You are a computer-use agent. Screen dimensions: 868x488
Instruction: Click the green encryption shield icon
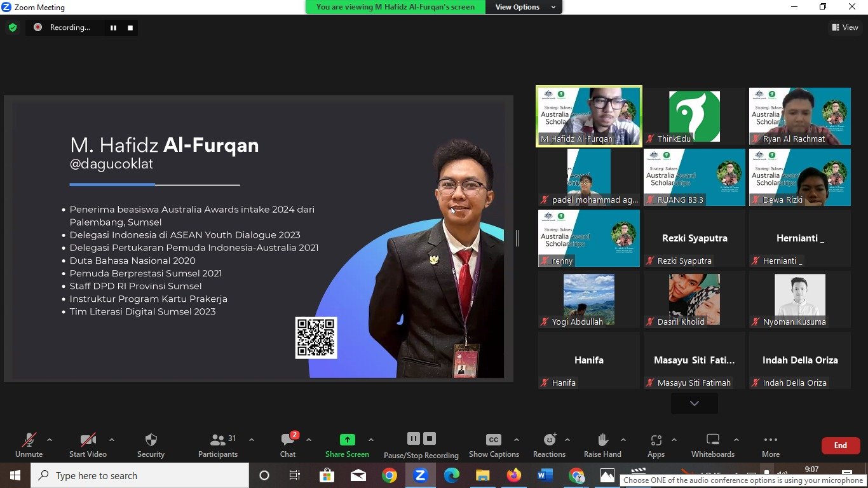(x=13, y=27)
